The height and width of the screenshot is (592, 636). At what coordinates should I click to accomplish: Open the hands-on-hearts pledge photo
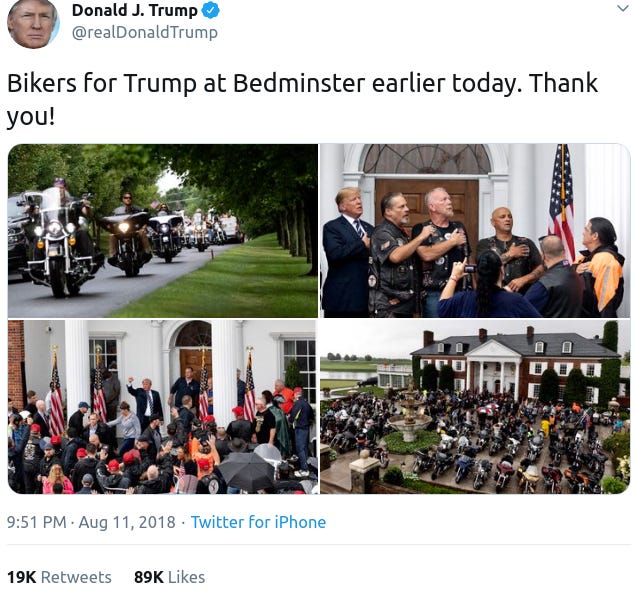point(475,230)
